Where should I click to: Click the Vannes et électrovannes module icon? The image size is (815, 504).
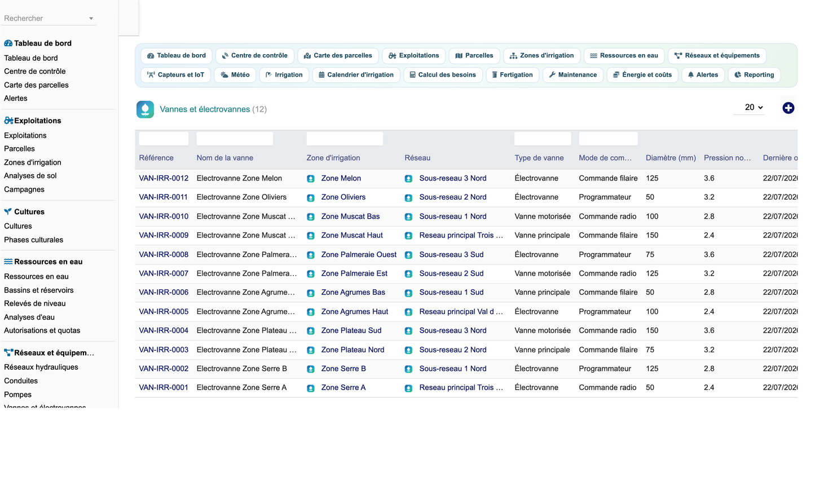tap(145, 109)
